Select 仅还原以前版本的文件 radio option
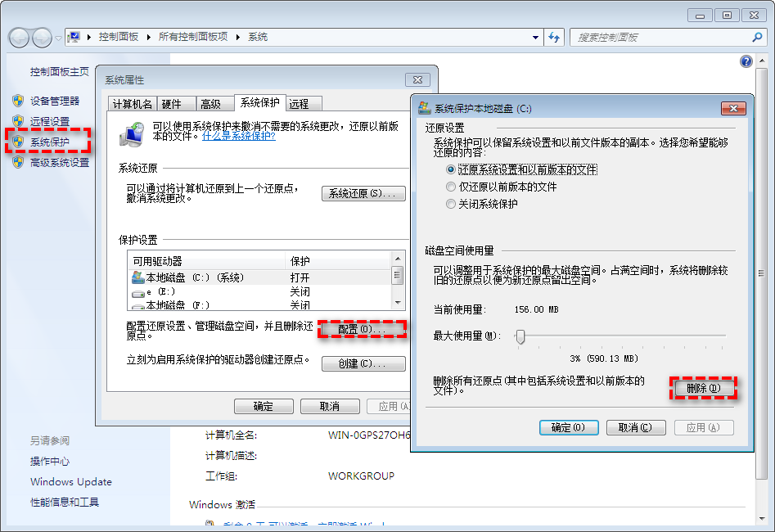 pos(502,187)
